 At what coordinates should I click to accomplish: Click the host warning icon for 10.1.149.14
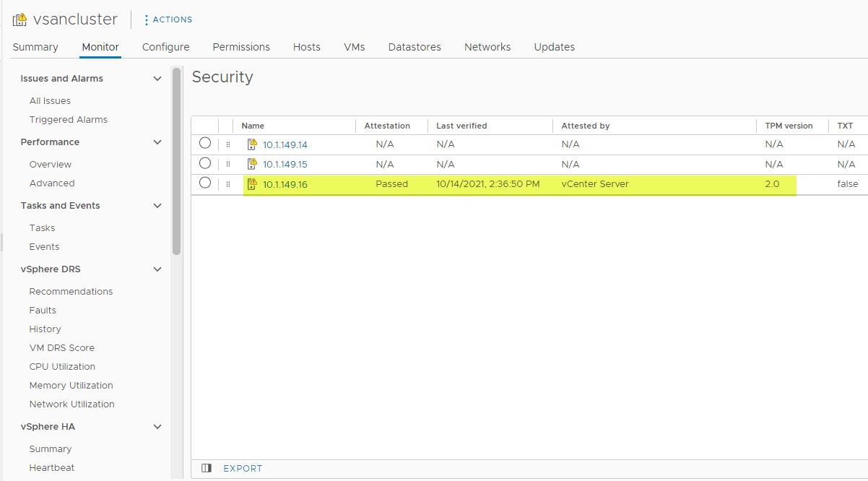(x=252, y=144)
